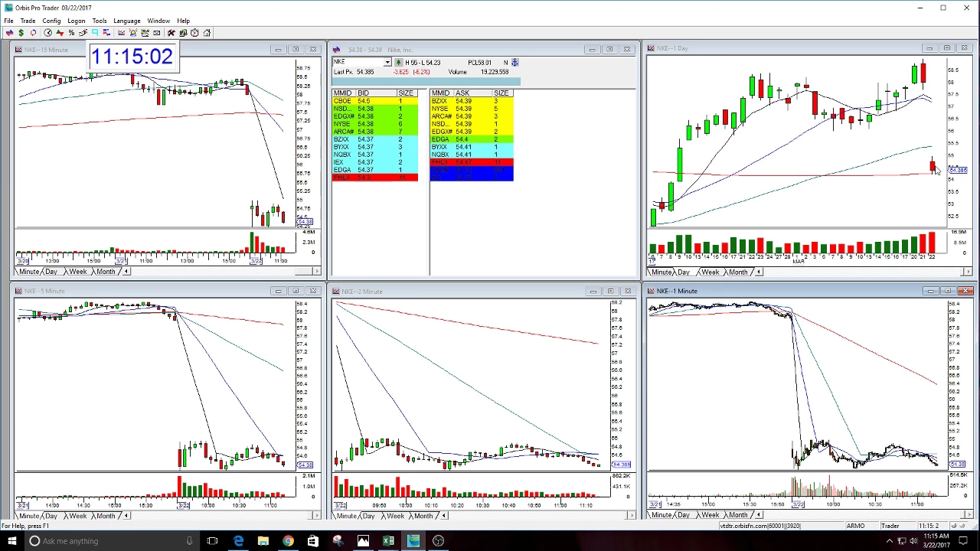Viewport: 980px width, 551px height.
Task: Select Month tab in NKE-15 Minute chart
Action: 106,272
